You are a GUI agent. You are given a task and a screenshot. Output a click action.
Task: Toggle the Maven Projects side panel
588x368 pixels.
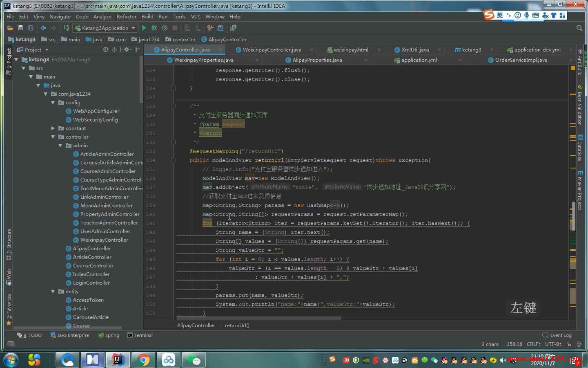[x=580, y=190]
